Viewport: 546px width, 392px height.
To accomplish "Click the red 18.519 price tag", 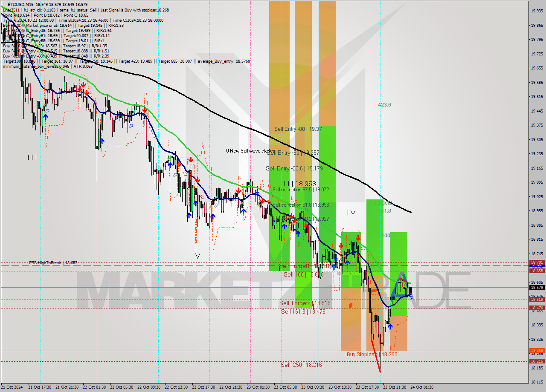I will [x=537, y=299].
